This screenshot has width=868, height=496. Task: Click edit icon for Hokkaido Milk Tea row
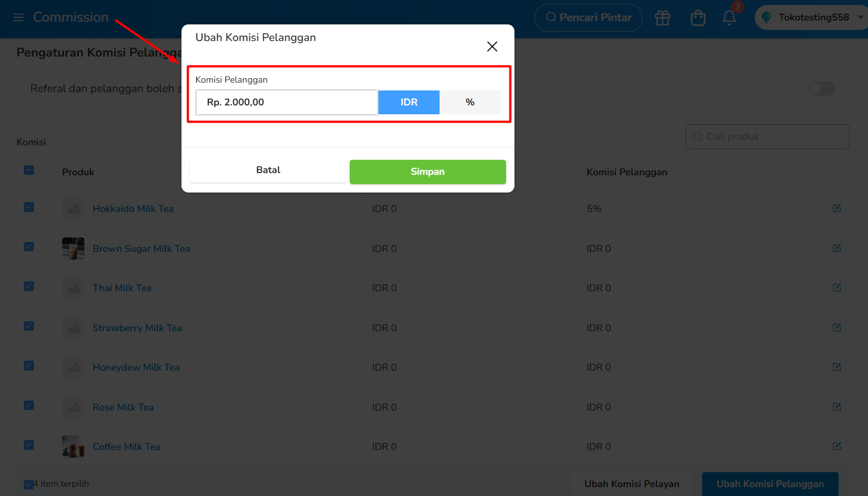pyautogui.click(x=837, y=208)
